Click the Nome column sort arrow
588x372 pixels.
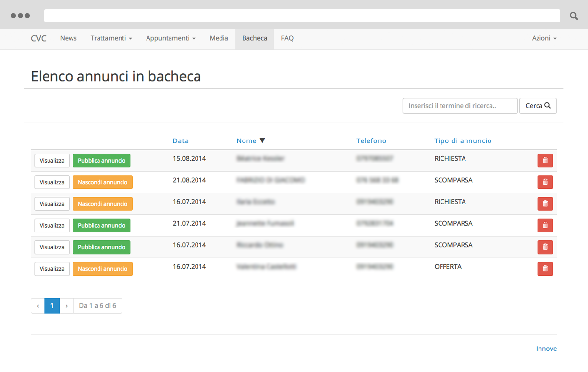tap(262, 141)
